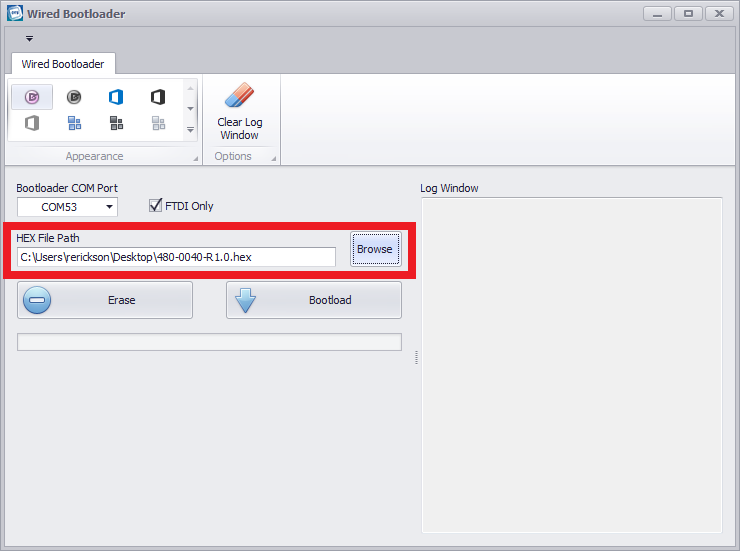The height and width of the screenshot is (551, 740).
Task: Select the dark gray DevExpress skin icon
Action: 74,97
